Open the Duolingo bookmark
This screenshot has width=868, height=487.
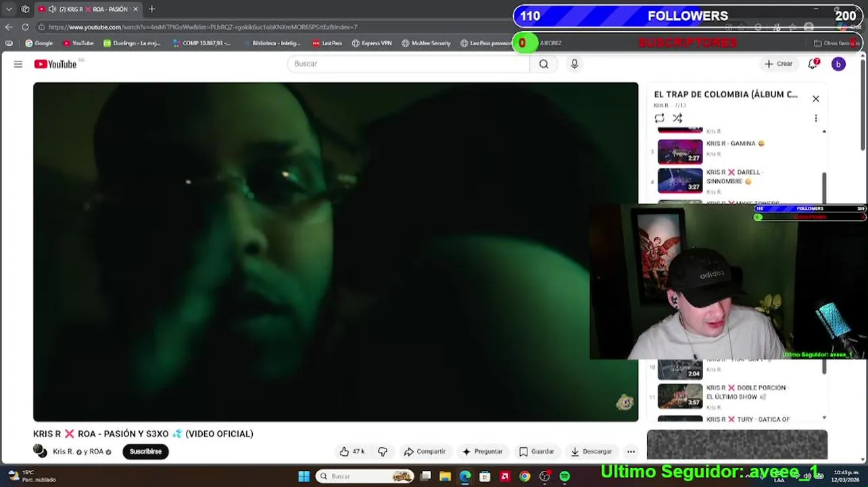(x=132, y=43)
